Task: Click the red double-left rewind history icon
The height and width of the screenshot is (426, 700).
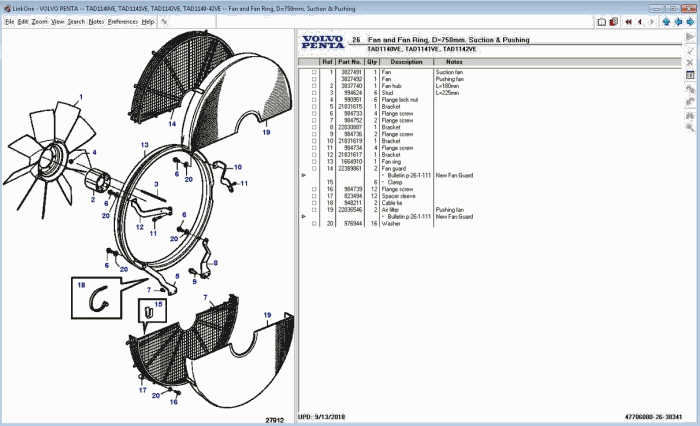Action: pyautogui.click(x=627, y=21)
